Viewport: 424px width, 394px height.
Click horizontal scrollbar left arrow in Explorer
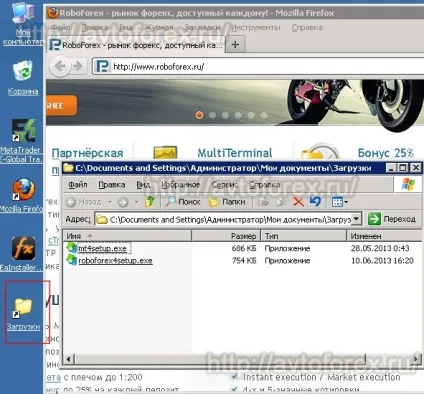[x=69, y=359]
